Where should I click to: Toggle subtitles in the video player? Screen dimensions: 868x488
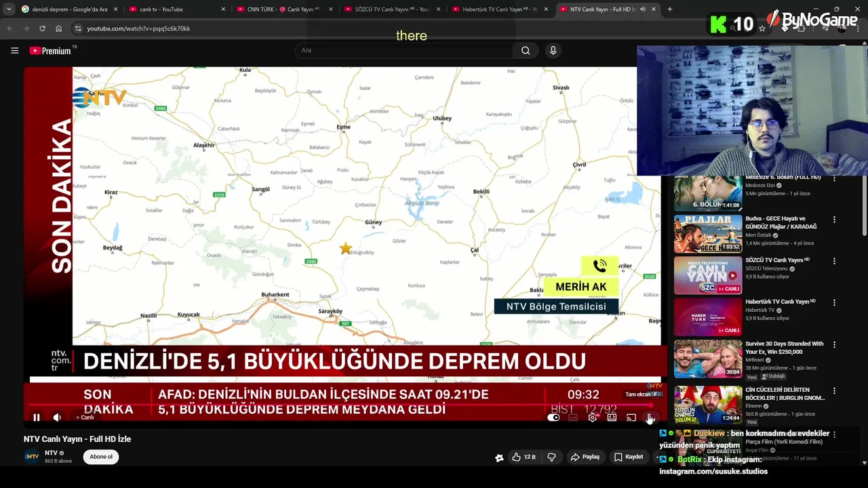tap(573, 418)
